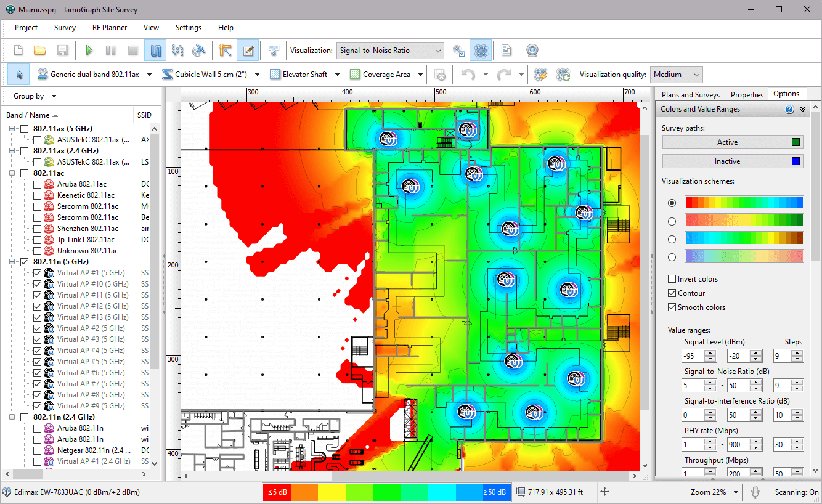This screenshot has height=504, width=822.
Task: Enable the Invert colors checkbox
Action: [672, 278]
